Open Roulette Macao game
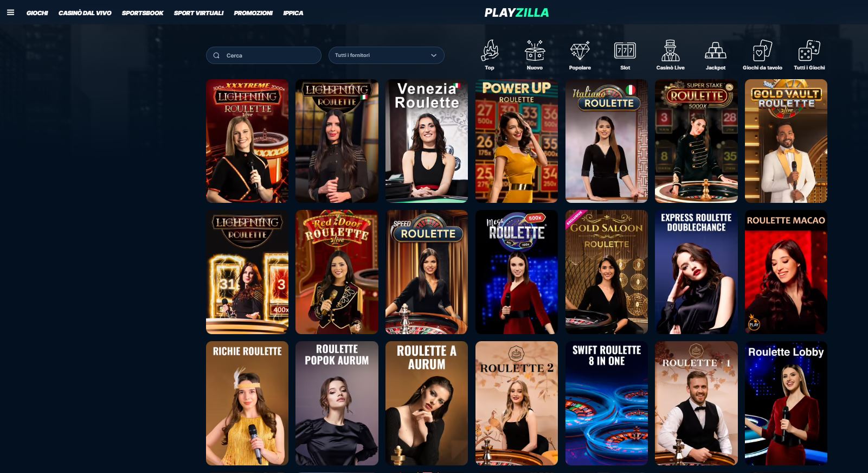This screenshot has width=868, height=473. click(x=786, y=272)
